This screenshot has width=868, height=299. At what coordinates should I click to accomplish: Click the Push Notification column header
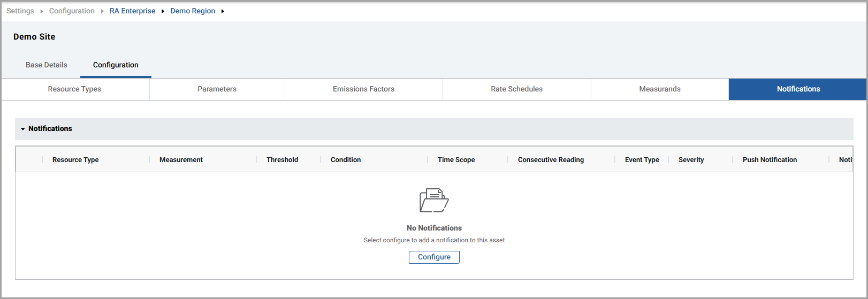(x=770, y=160)
